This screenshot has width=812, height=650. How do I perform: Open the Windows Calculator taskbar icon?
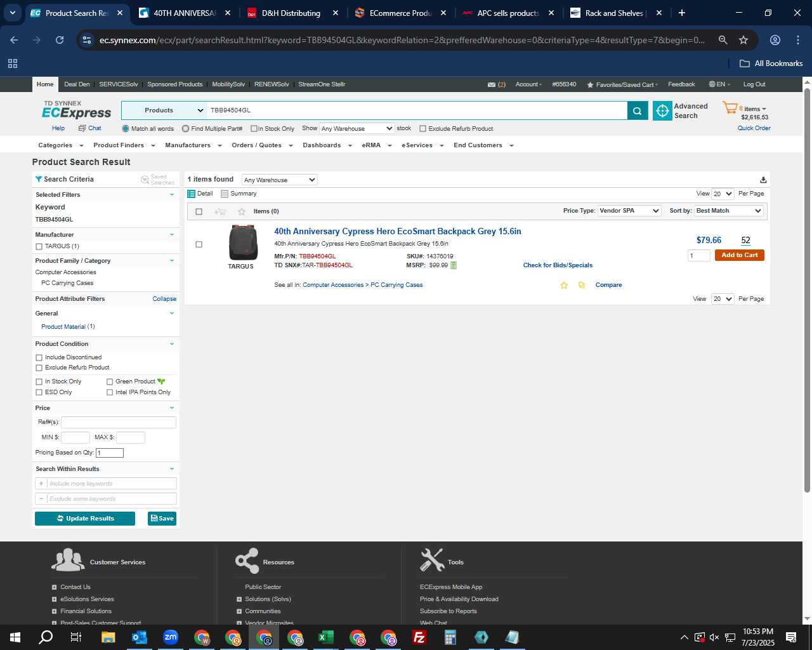pos(450,637)
